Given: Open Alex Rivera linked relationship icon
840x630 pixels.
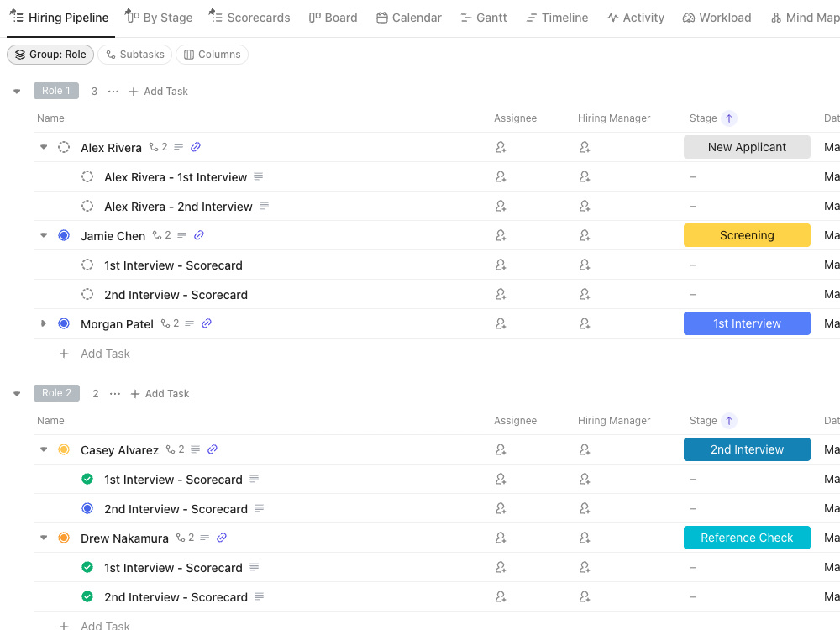Looking at the screenshot, I should tap(196, 147).
